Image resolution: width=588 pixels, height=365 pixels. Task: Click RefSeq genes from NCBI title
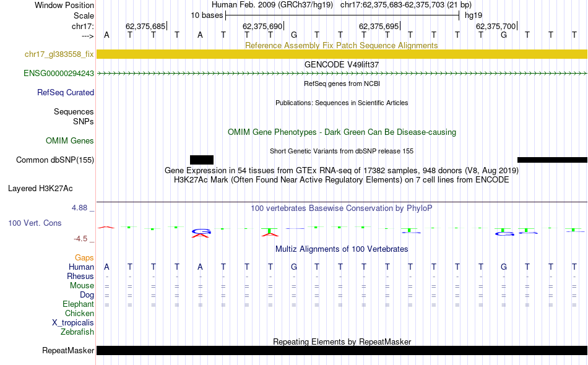tap(342, 84)
